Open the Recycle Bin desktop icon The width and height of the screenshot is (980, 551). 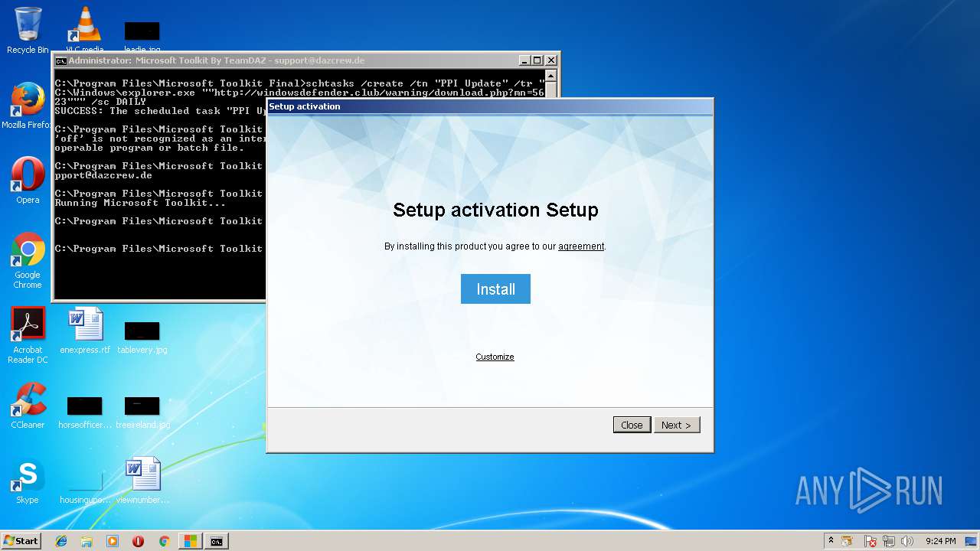click(x=28, y=31)
